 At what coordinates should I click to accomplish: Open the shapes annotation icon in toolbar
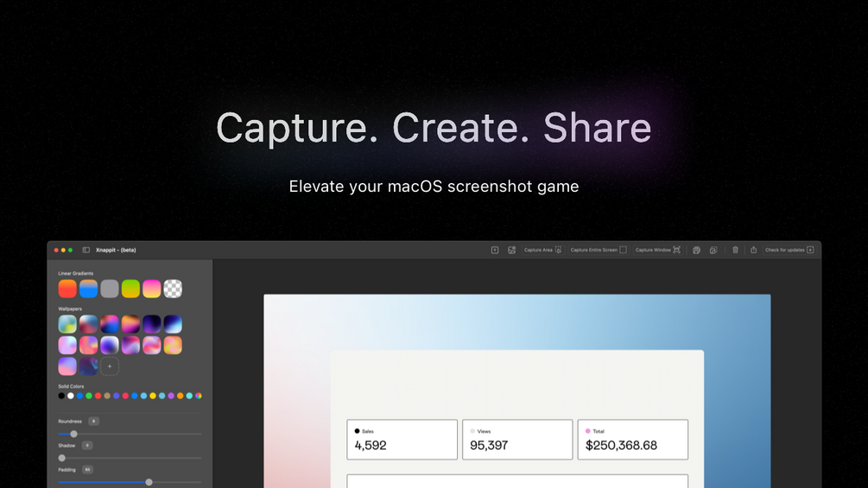(x=511, y=250)
